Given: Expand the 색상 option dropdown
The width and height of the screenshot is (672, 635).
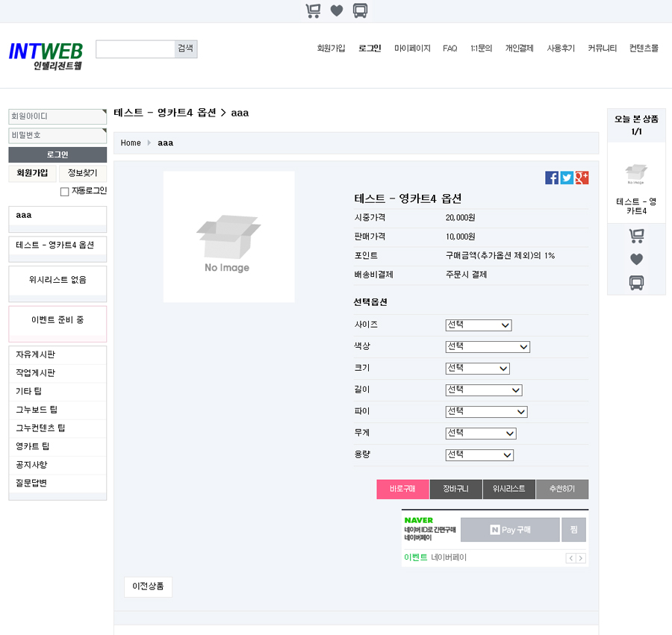Looking at the screenshot, I should click(487, 347).
